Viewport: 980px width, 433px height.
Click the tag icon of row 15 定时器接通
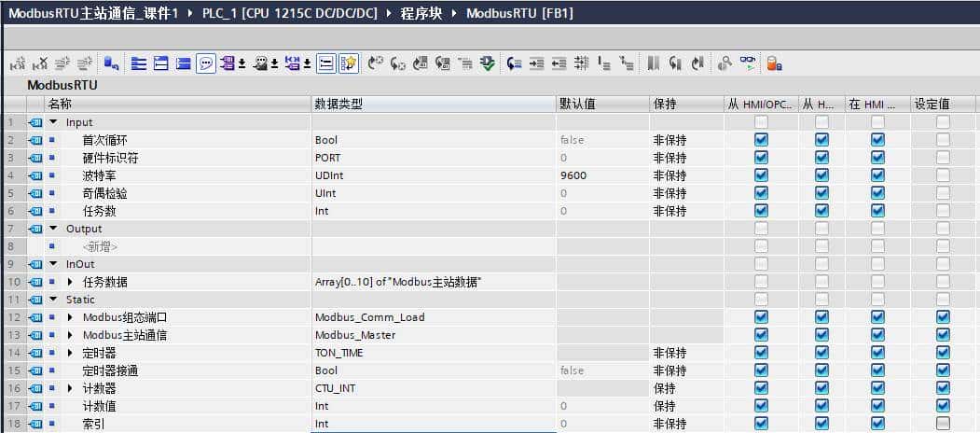click(35, 370)
